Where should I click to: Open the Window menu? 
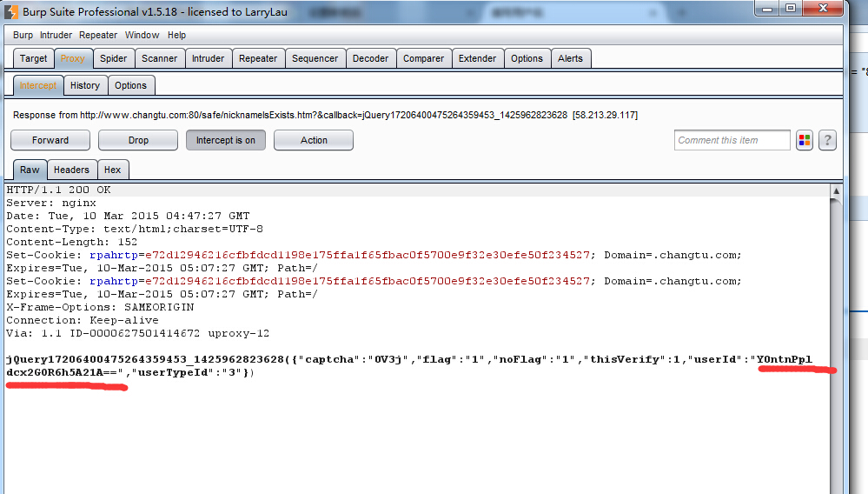pyautogui.click(x=142, y=35)
